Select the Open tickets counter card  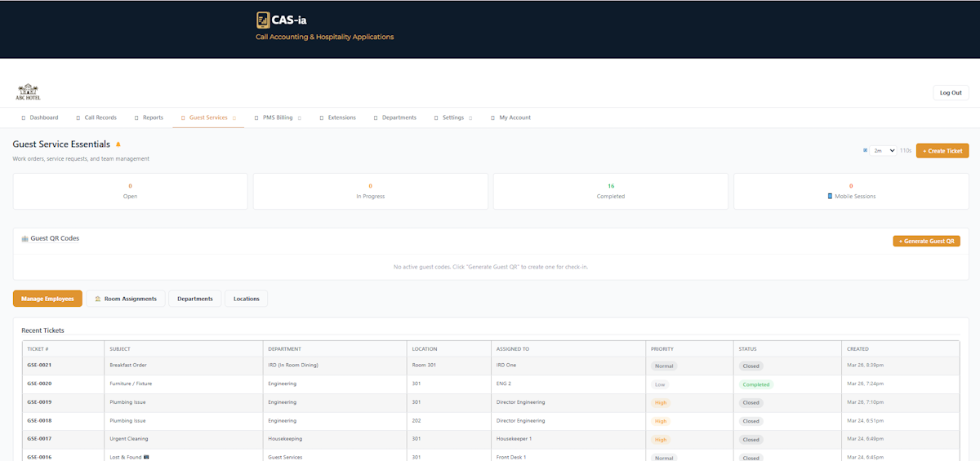pyautogui.click(x=130, y=191)
